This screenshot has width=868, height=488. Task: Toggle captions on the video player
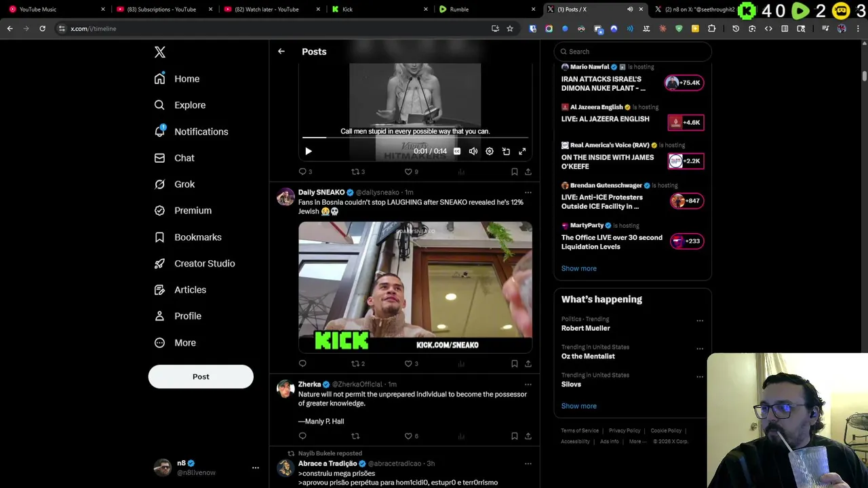pyautogui.click(x=457, y=151)
